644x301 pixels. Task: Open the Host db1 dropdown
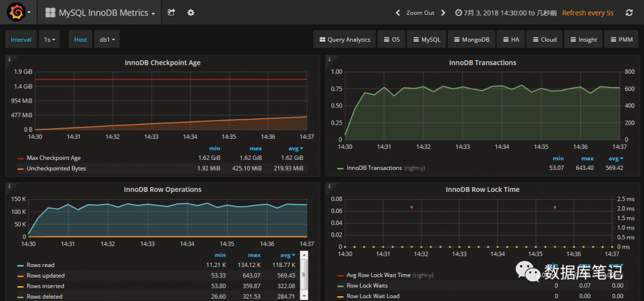(108, 40)
